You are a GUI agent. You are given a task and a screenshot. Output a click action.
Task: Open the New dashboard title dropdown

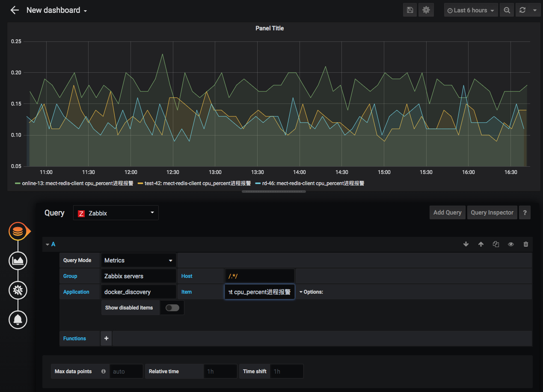[x=57, y=10]
